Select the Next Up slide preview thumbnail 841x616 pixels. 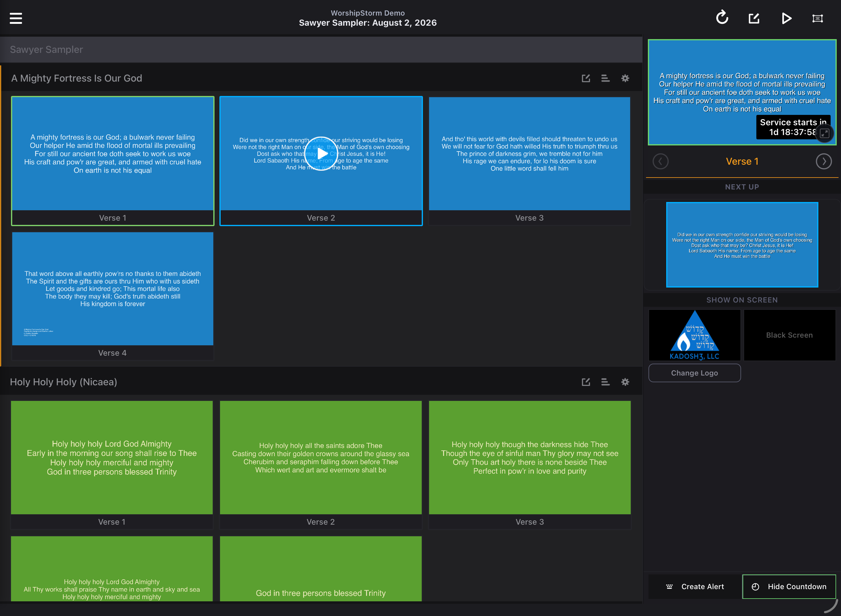(x=742, y=245)
